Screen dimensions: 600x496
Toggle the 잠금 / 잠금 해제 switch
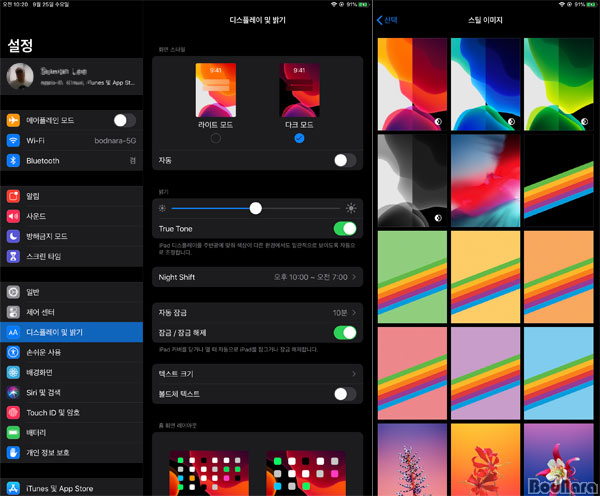coord(345,333)
